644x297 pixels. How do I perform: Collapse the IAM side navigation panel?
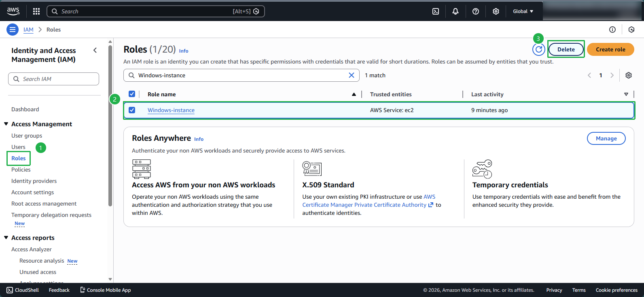tap(95, 50)
